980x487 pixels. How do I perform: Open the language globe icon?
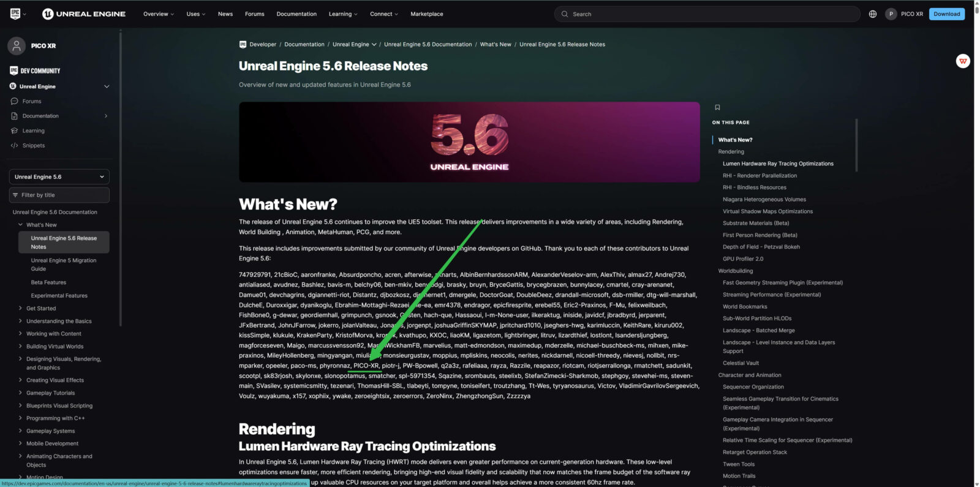point(872,14)
